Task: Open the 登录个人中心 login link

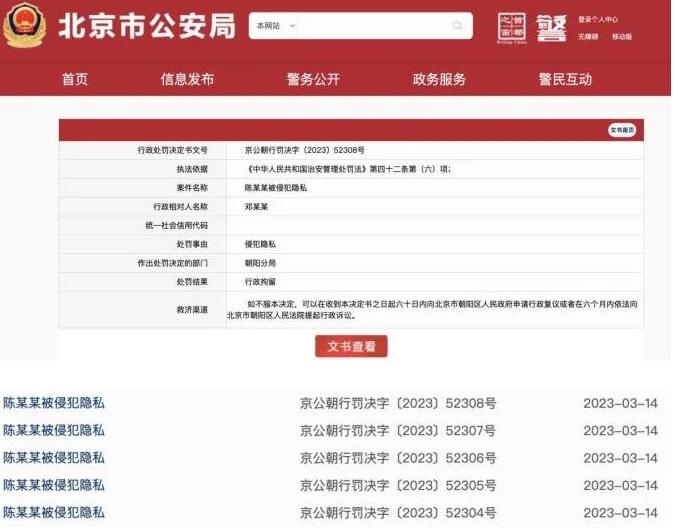Action: click(x=598, y=19)
